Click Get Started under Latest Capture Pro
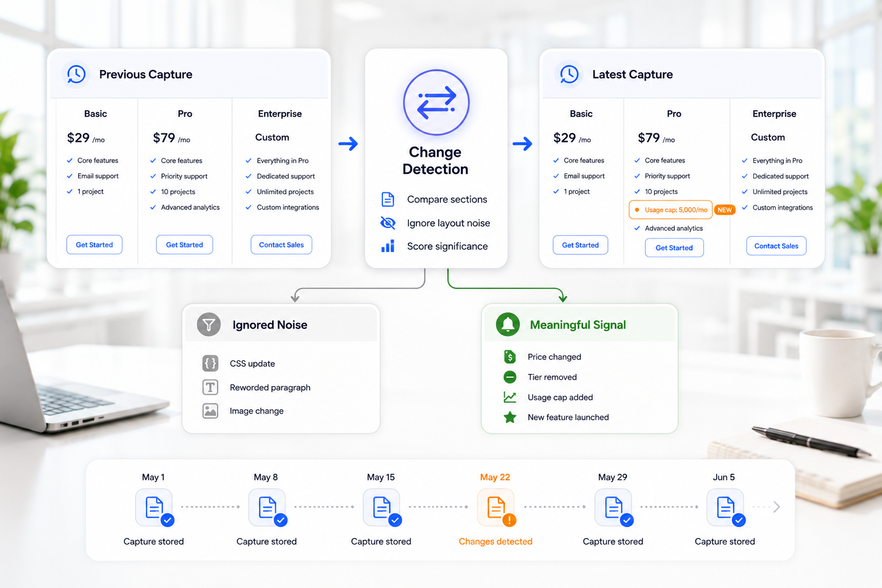Viewport: 882px width, 588px height. click(674, 247)
